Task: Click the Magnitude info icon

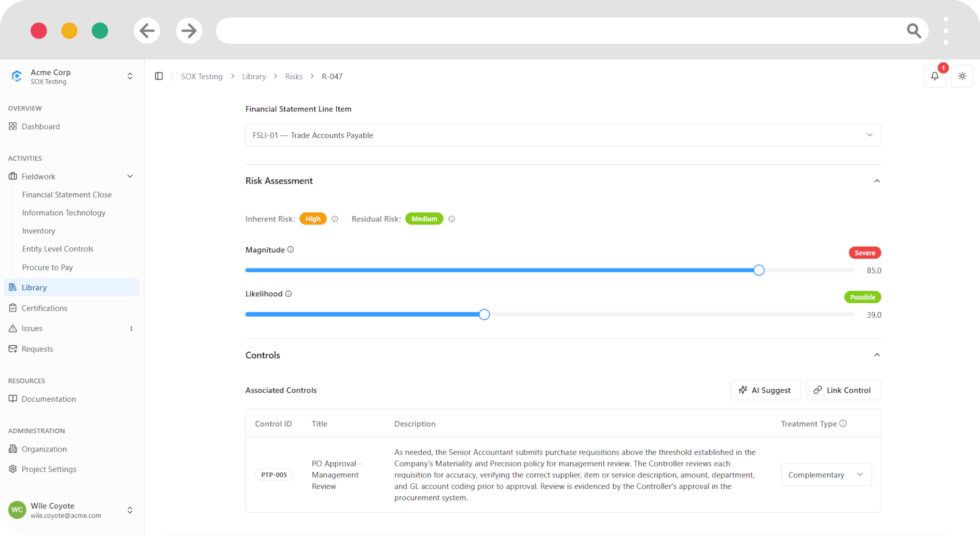Action: [291, 249]
